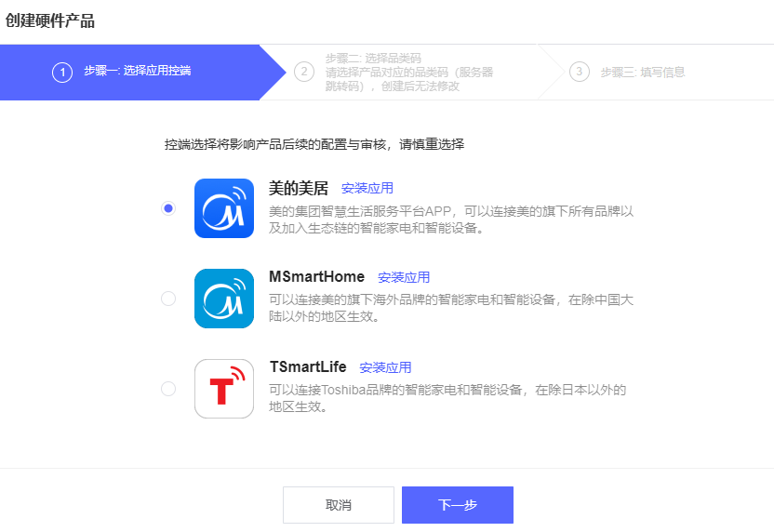Click the 美的集团智慧生活服务平台APP description

tap(451, 219)
